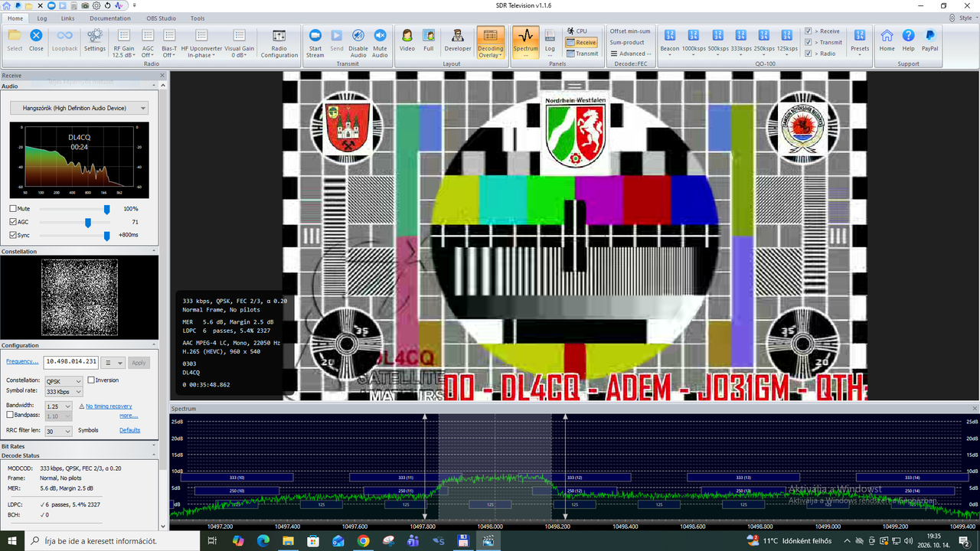
Task: Click the frequency input field
Action: [71, 362]
